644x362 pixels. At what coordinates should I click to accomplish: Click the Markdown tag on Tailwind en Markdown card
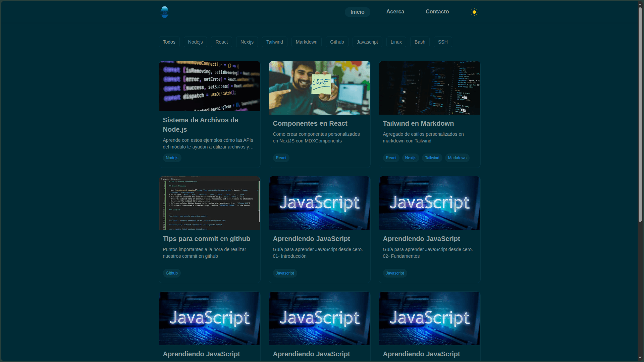pyautogui.click(x=457, y=158)
